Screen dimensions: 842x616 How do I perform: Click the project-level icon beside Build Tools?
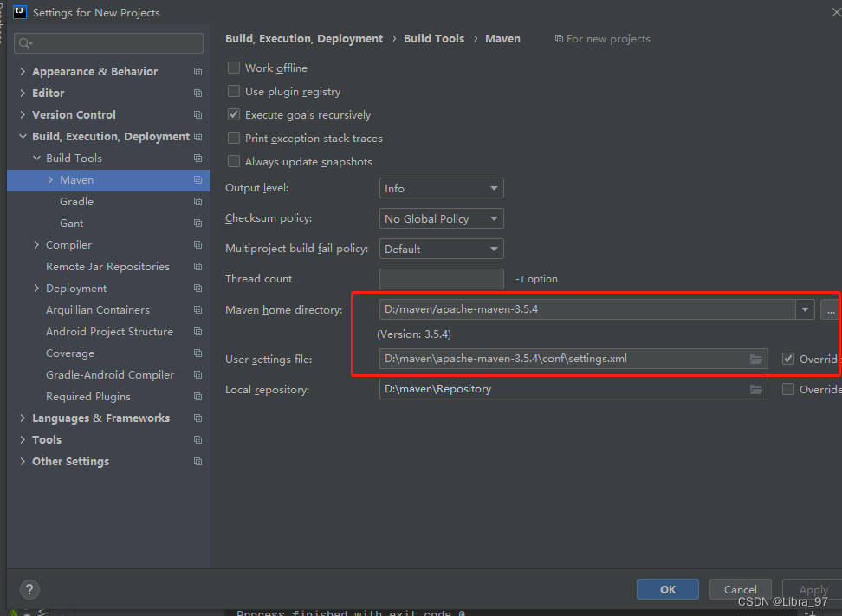[x=198, y=158]
